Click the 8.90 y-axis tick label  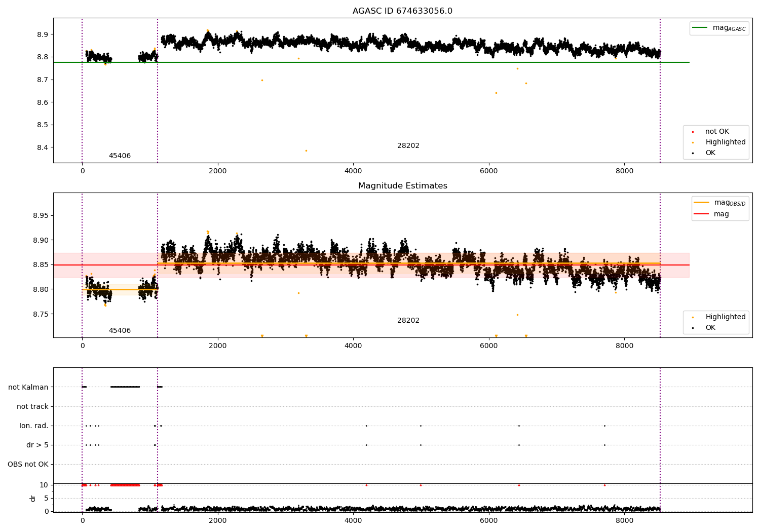tap(40, 240)
